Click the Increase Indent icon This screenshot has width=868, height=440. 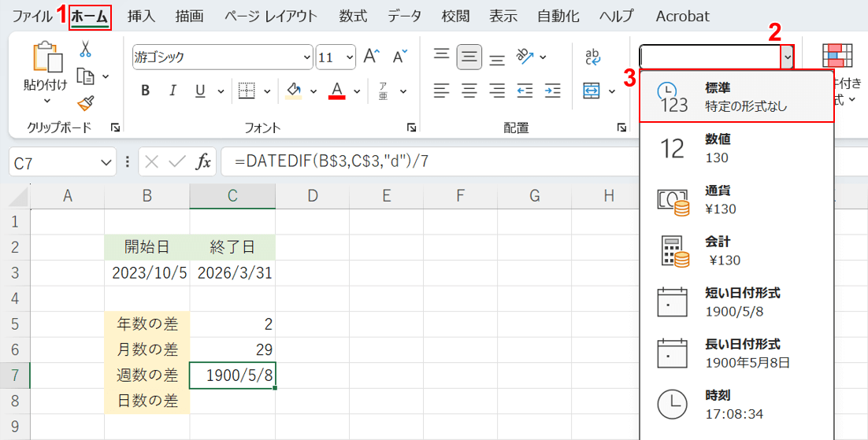pos(553,91)
